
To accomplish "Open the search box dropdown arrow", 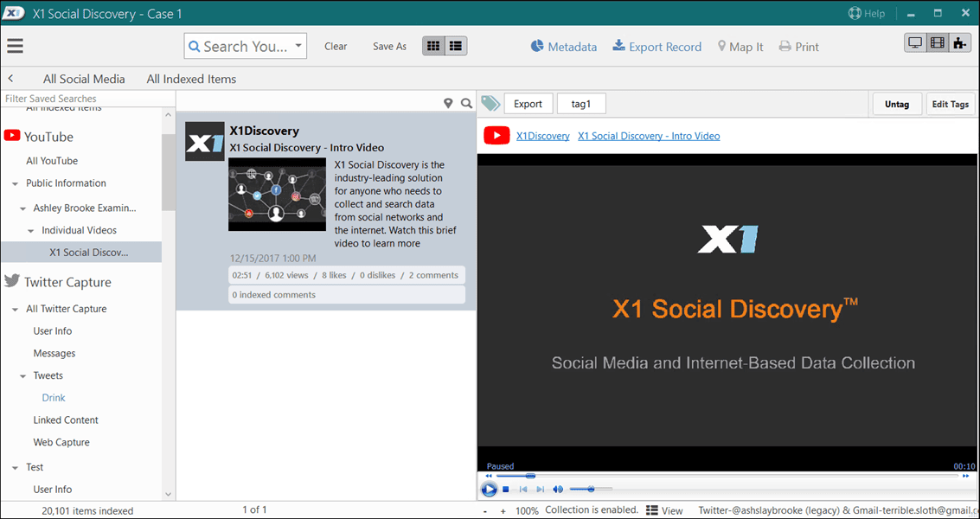I will coord(298,47).
